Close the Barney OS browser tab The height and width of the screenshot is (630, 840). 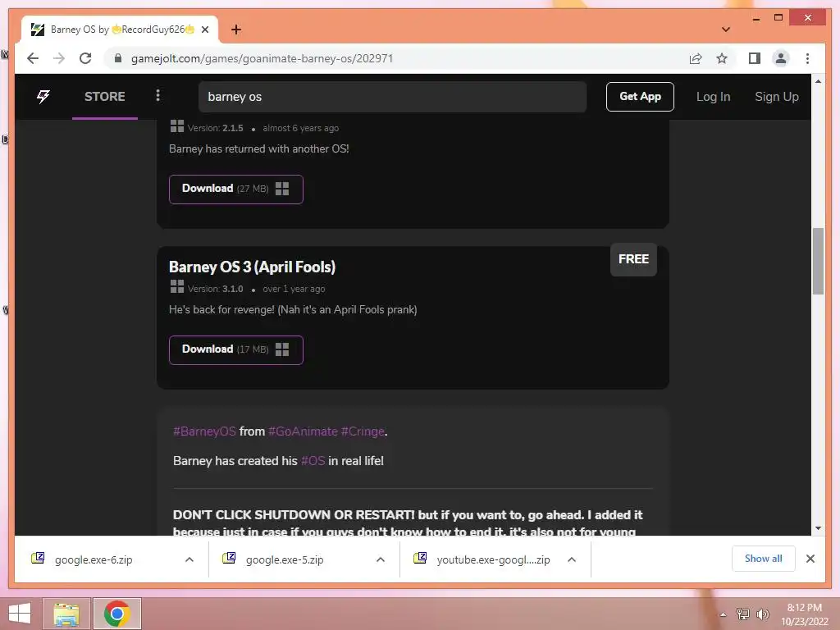tap(204, 30)
